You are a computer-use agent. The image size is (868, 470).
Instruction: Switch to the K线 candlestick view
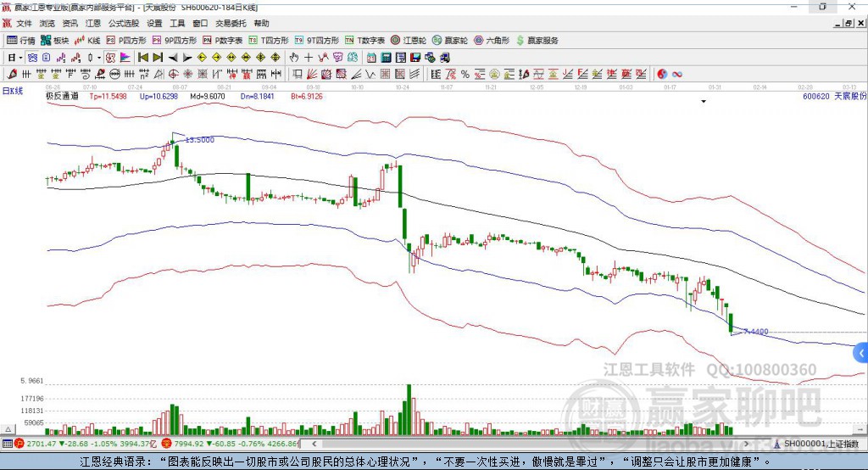click(x=87, y=41)
